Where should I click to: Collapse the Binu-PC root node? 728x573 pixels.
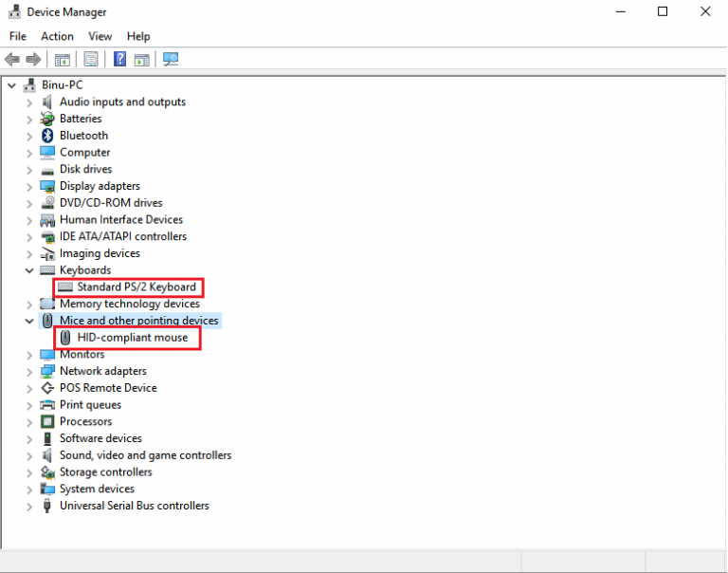[11, 85]
